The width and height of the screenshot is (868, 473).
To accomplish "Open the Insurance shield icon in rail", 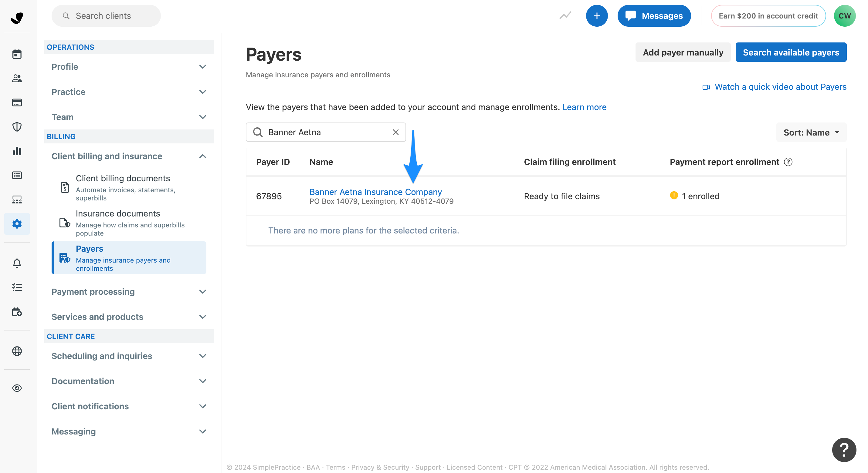I will tap(17, 126).
